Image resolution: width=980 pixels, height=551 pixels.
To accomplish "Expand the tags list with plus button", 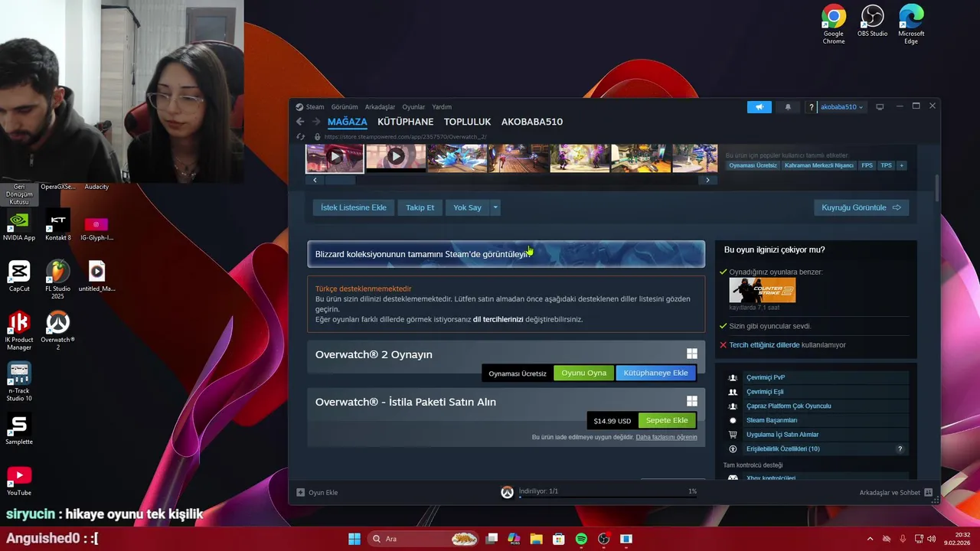I will (901, 165).
